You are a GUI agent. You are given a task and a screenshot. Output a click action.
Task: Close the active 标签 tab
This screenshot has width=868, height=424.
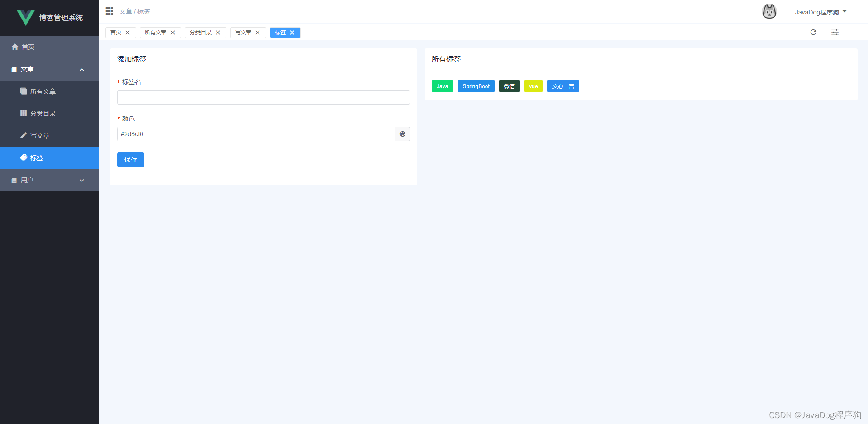[292, 32]
